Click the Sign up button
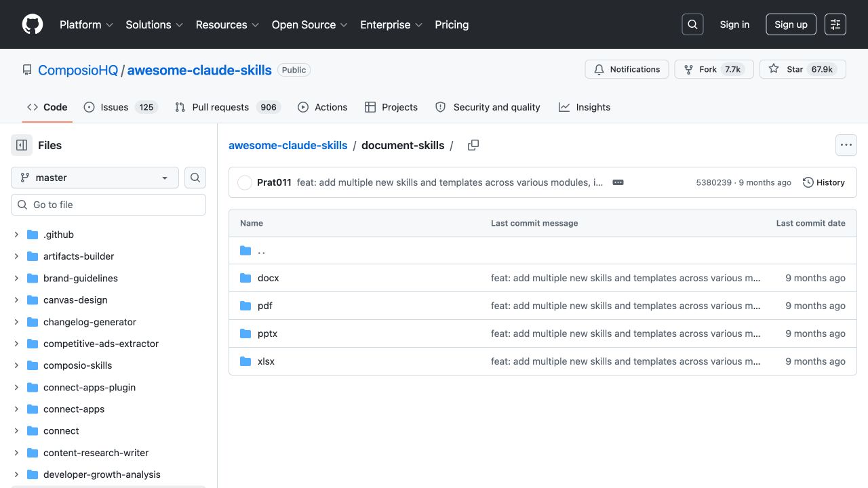Screen dimensions: 868x488 791,24
